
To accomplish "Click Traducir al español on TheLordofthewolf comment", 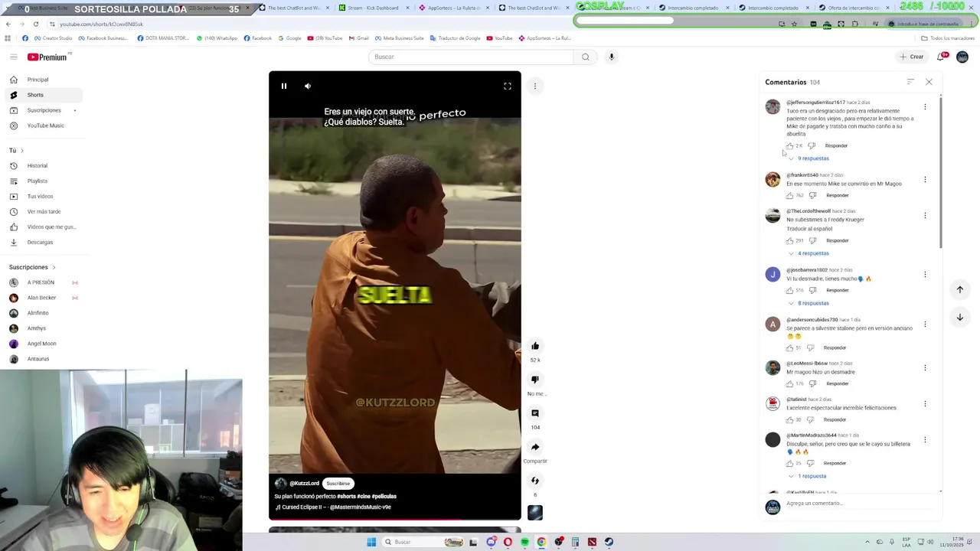I will (x=808, y=229).
